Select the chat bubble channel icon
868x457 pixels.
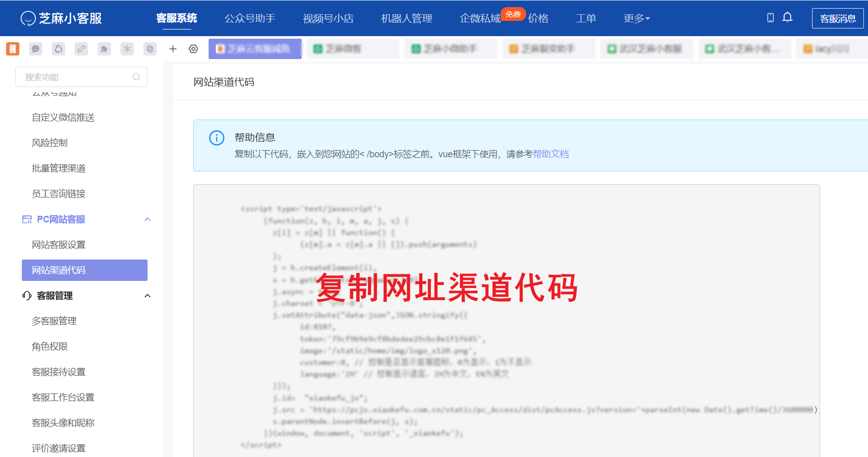tap(36, 49)
